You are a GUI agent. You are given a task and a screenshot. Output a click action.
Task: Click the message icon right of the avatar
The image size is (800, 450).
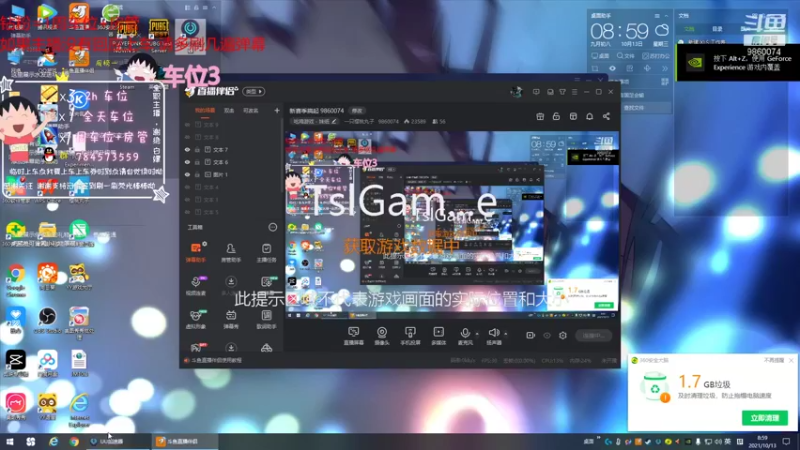click(x=536, y=92)
